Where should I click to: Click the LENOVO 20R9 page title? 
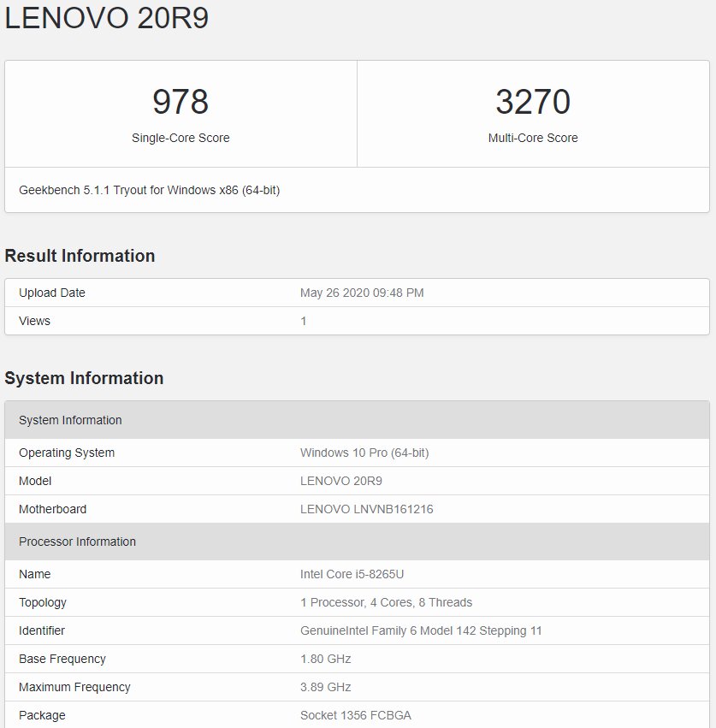pyautogui.click(x=106, y=18)
